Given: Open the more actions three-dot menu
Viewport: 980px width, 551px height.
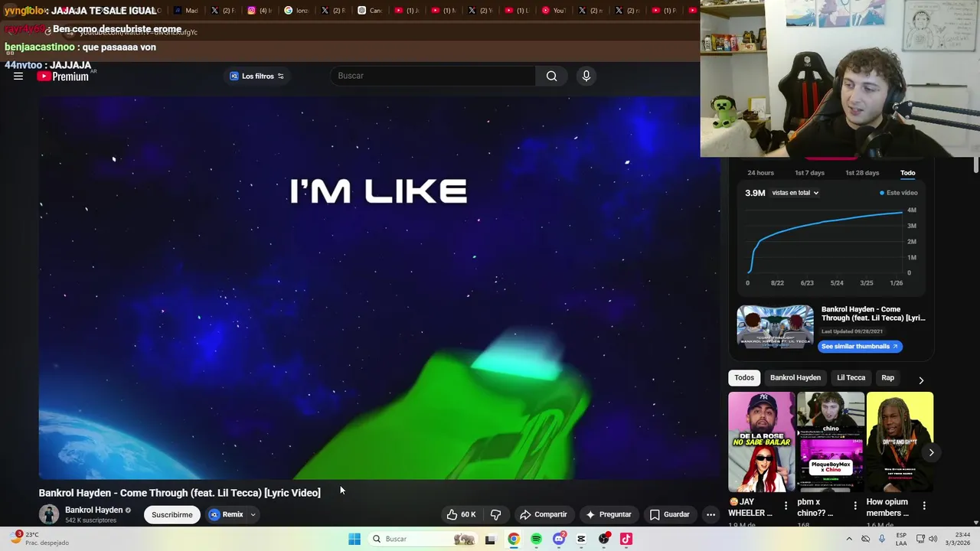Looking at the screenshot, I should coord(710,514).
